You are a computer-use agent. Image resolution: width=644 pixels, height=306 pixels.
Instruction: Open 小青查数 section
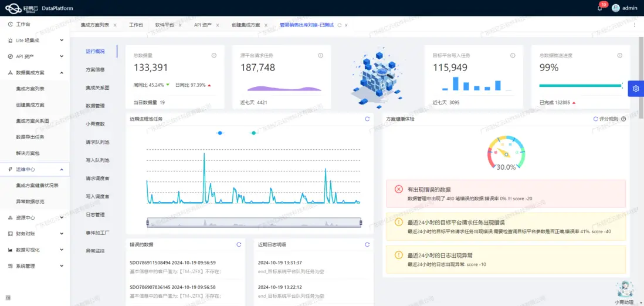pos(95,124)
